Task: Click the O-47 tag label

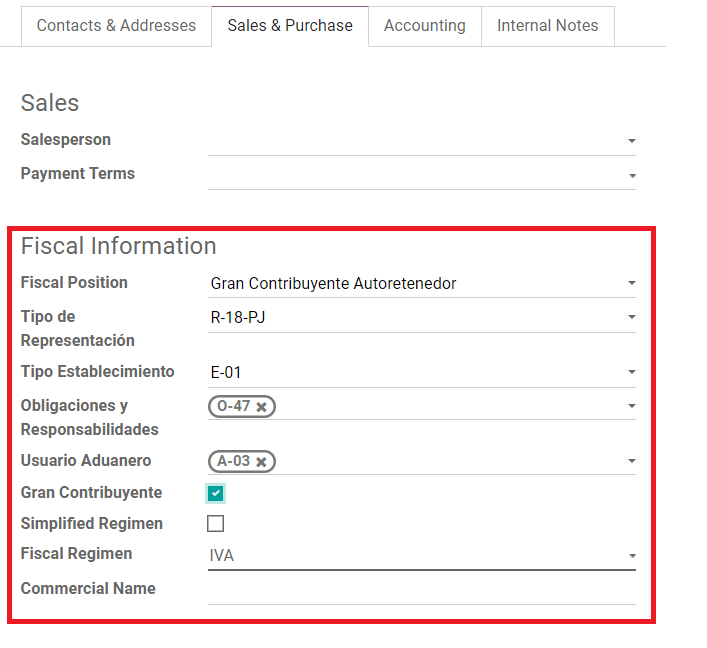Action: [234, 406]
